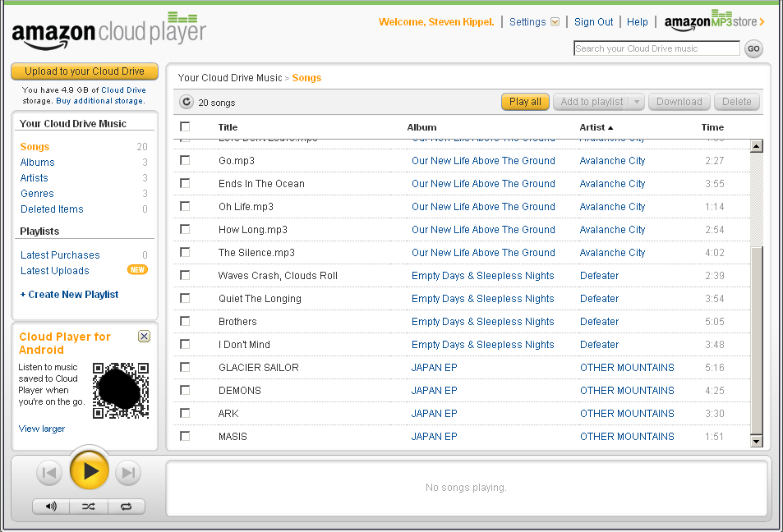This screenshot has height=532, width=783.
Task: Check the box for Brothers
Action: point(185,321)
